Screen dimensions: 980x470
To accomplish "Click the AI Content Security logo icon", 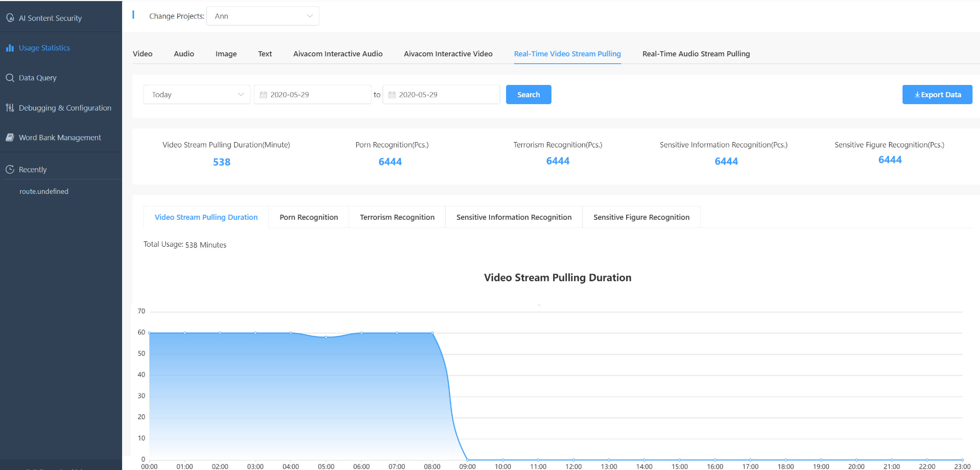I will point(10,18).
